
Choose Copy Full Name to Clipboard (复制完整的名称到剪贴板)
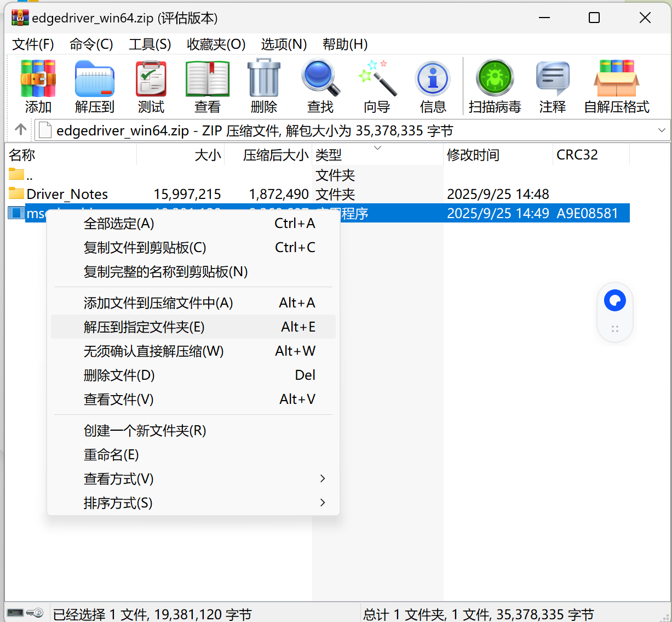pos(193,272)
